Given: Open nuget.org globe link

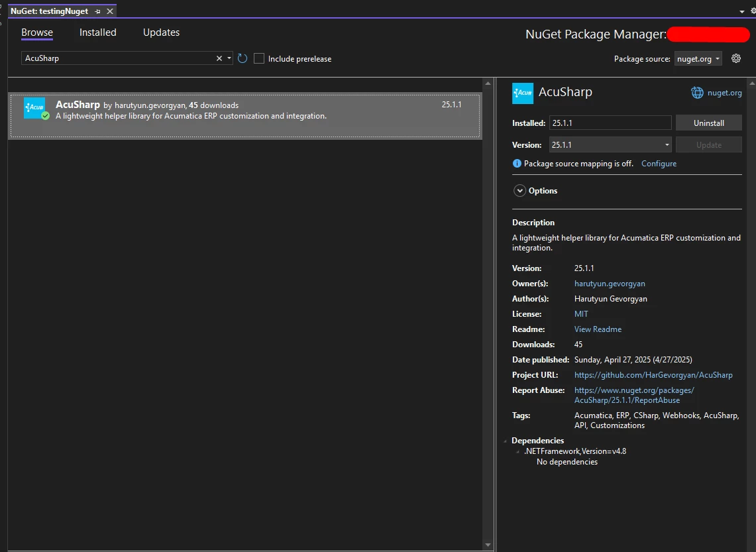Looking at the screenshot, I should (716, 93).
